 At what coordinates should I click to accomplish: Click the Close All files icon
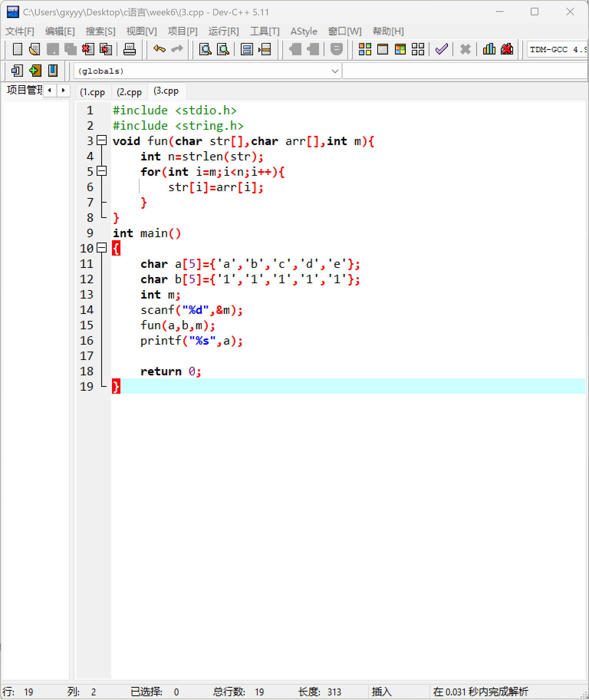[105, 49]
